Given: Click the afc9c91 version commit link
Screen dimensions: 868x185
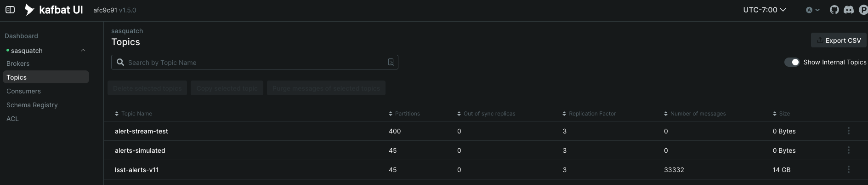Looking at the screenshot, I should coord(105,10).
